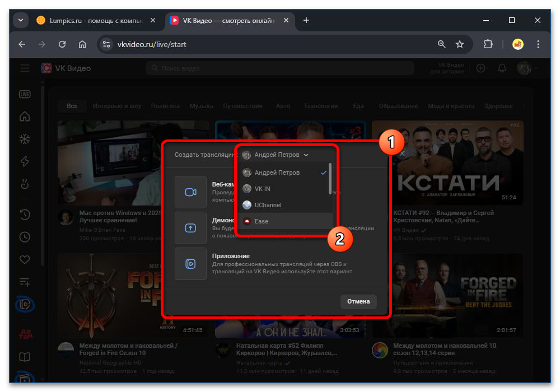Open VK Видео для авторов link
The image size is (560, 392).
(446, 68)
